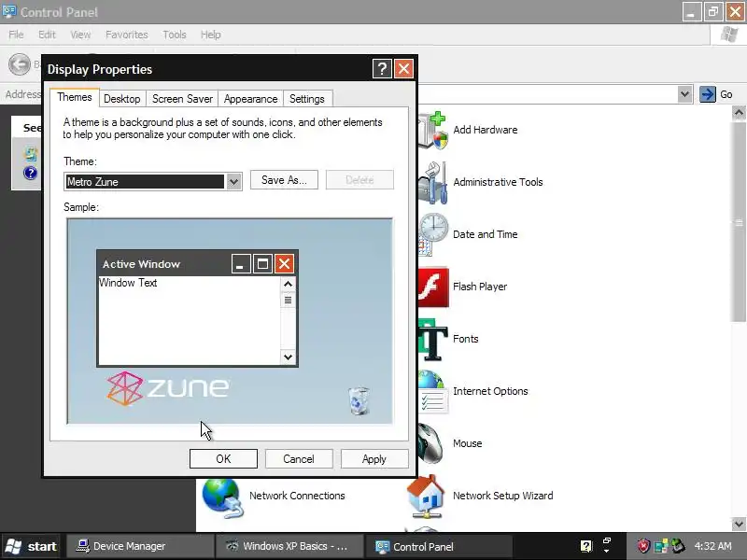This screenshot has width=747, height=560.
Task: Click the Window Text sample label
Action: click(x=128, y=283)
